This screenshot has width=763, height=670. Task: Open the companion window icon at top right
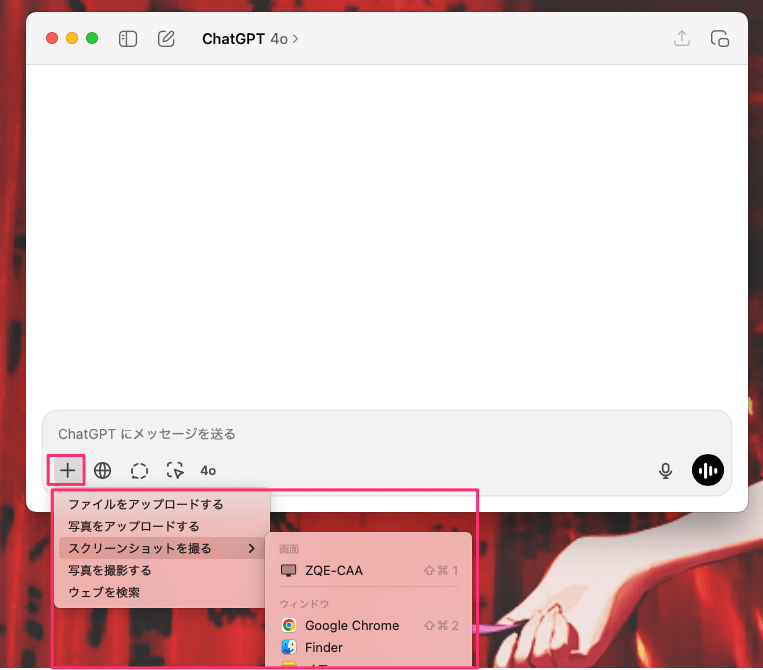coord(719,39)
